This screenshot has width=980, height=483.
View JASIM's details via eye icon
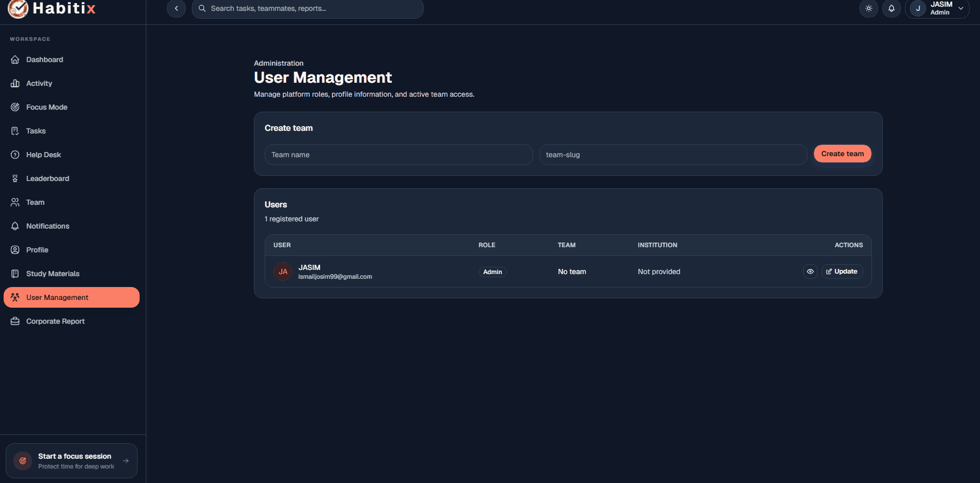click(x=810, y=271)
